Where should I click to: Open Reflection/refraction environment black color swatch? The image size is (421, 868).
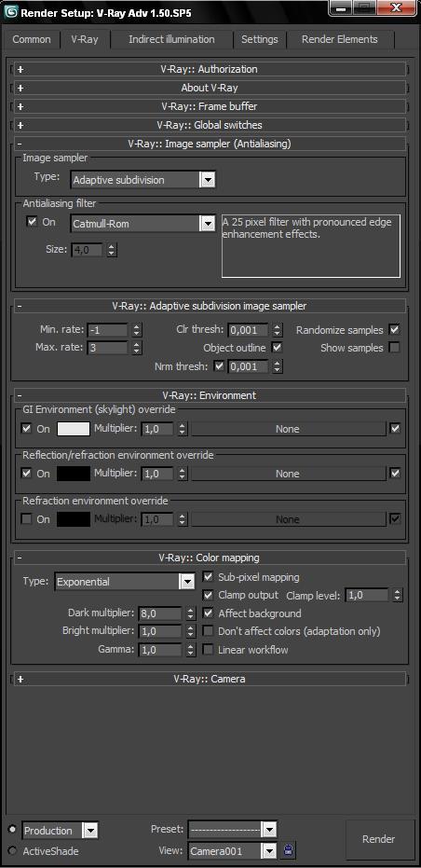(73, 474)
